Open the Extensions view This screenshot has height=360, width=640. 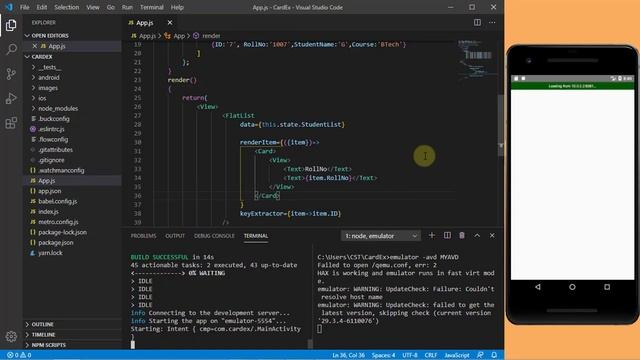tap(11, 122)
